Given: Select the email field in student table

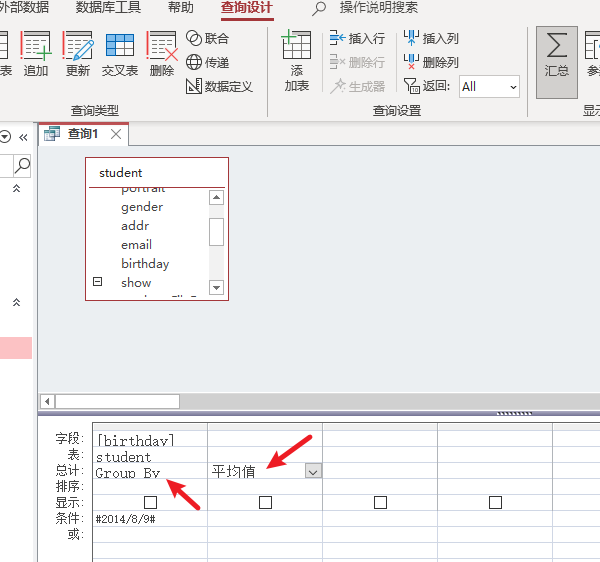Looking at the screenshot, I should pos(136,245).
